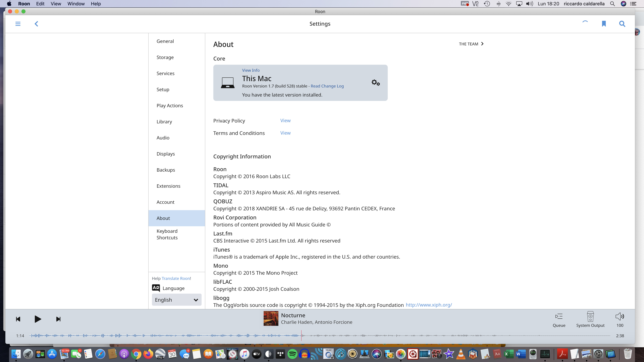This screenshot has width=644, height=362.
Task: Open Spotlight search in menu bar
Action: (612, 4)
